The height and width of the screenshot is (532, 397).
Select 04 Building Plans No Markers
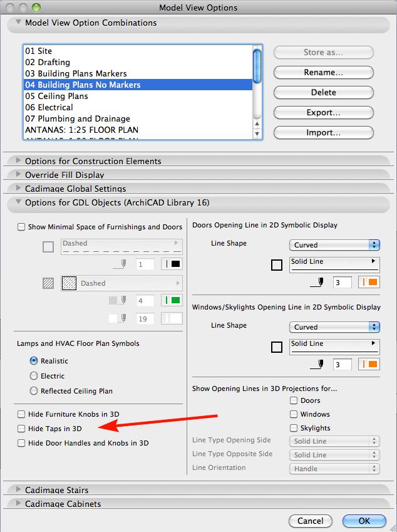pos(138,85)
